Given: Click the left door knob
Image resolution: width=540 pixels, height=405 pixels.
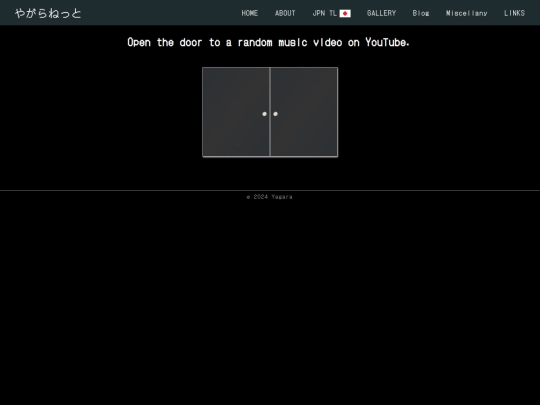Looking at the screenshot, I should (264, 114).
